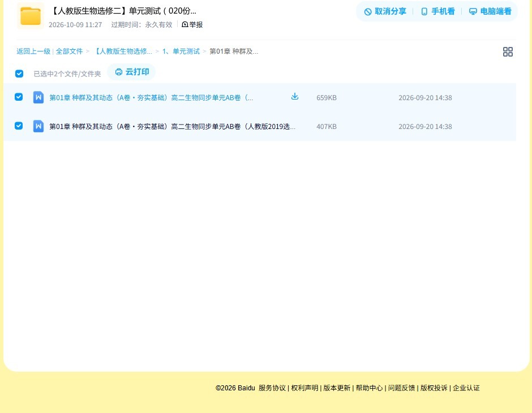This screenshot has width=532, height=413.
Task: Click the grid view switch icon
Action: point(508,52)
